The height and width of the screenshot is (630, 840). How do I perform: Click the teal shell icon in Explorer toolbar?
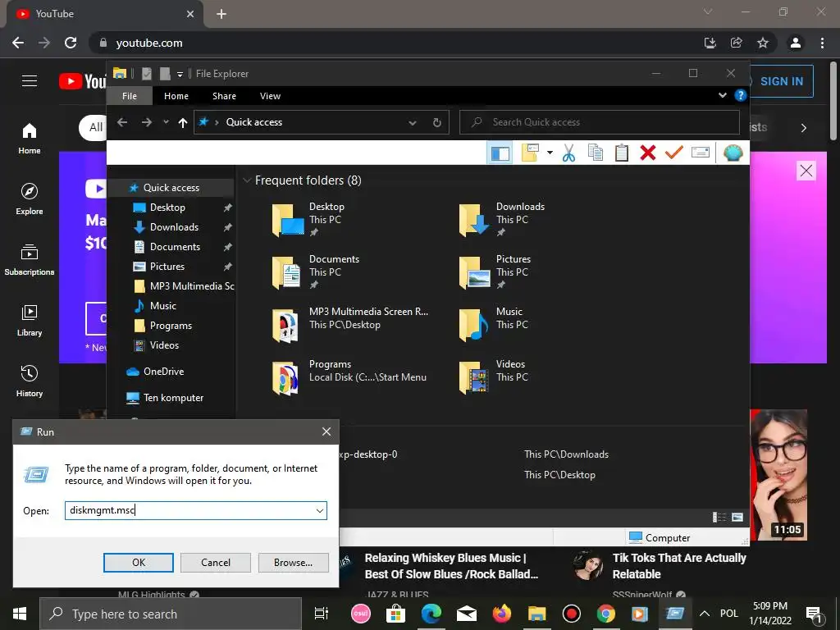click(733, 153)
